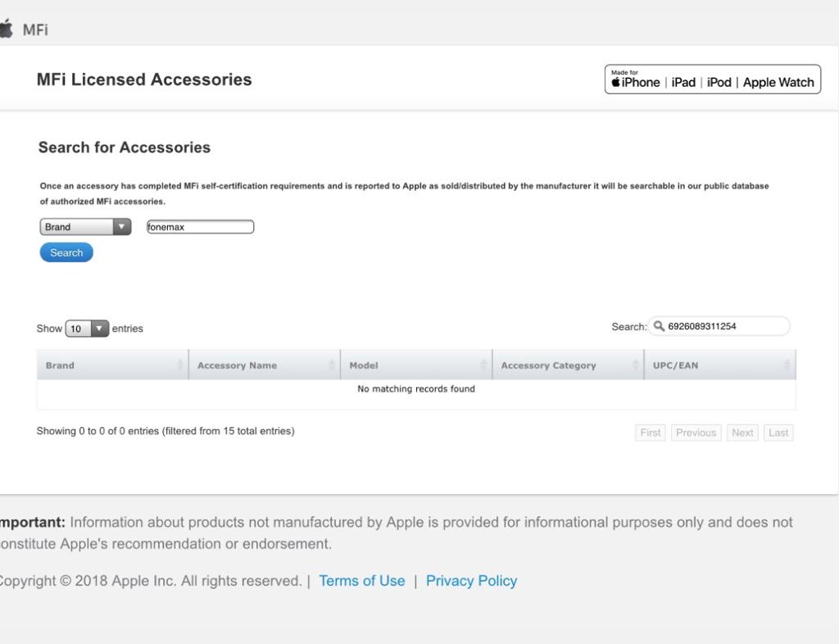Jump to the Last results page
The width and height of the screenshot is (839, 644).
pyautogui.click(x=778, y=433)
